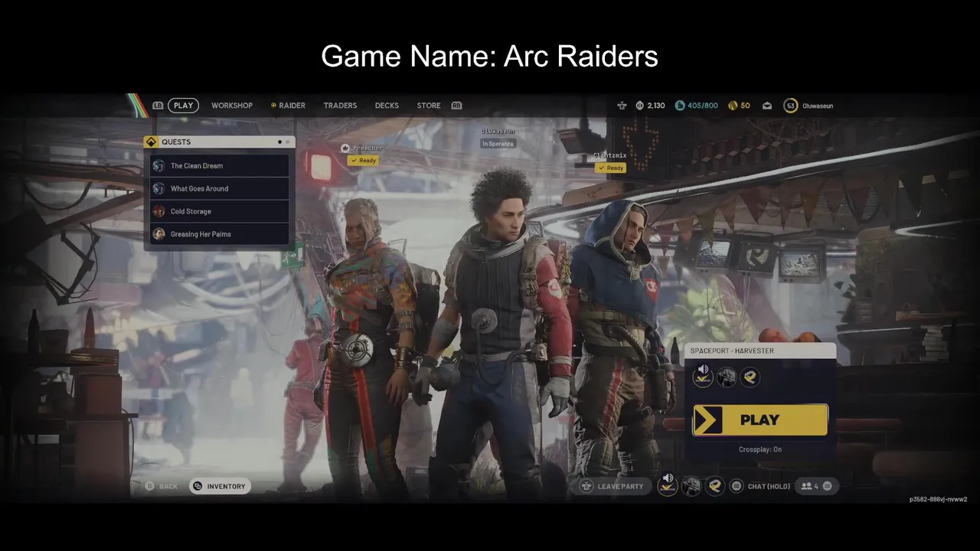
Task: Open the Store tab
Action: [x=429, y=106]
